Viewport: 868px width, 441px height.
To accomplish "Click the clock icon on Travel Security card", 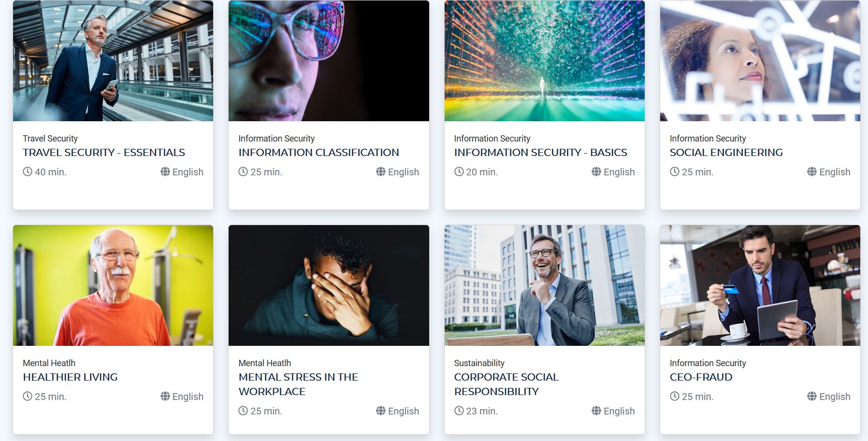I will coord(28,171).
